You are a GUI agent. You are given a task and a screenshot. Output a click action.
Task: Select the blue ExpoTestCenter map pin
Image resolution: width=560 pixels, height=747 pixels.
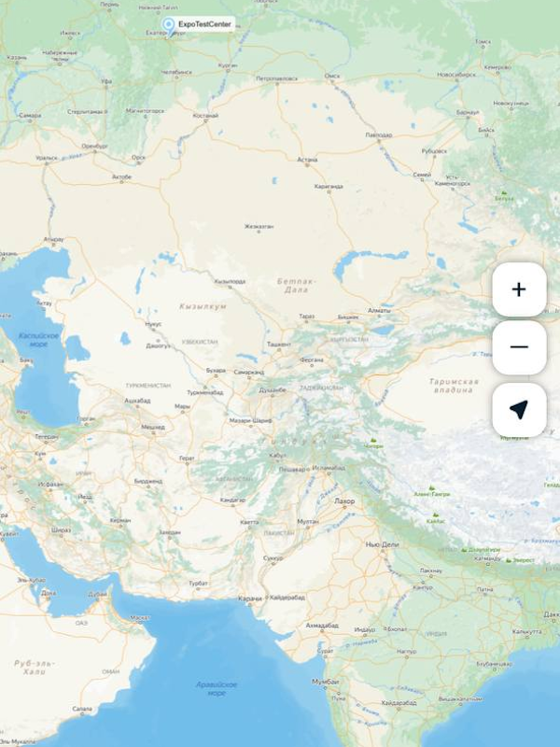[169, 27]
